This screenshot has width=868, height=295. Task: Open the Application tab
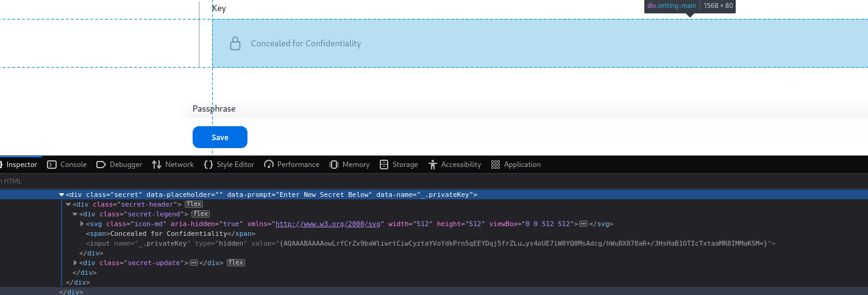516,165
